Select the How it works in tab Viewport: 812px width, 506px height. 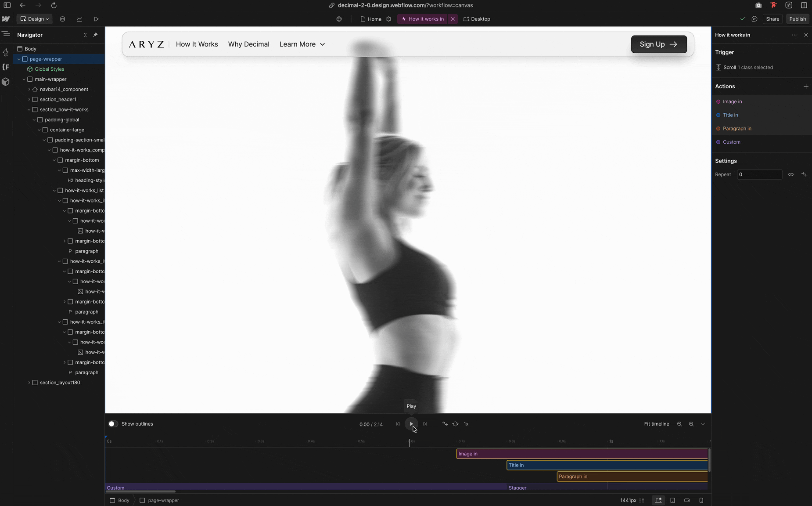tap(422, 19)
